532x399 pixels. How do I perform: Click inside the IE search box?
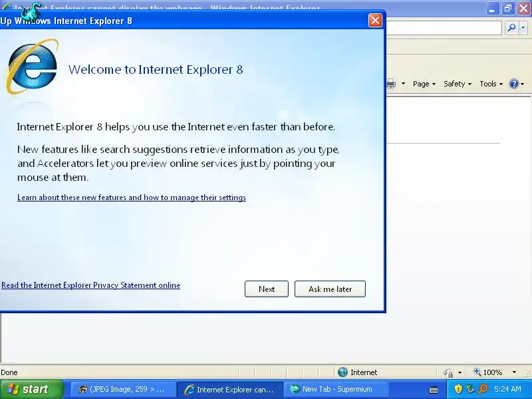(444, 27)
